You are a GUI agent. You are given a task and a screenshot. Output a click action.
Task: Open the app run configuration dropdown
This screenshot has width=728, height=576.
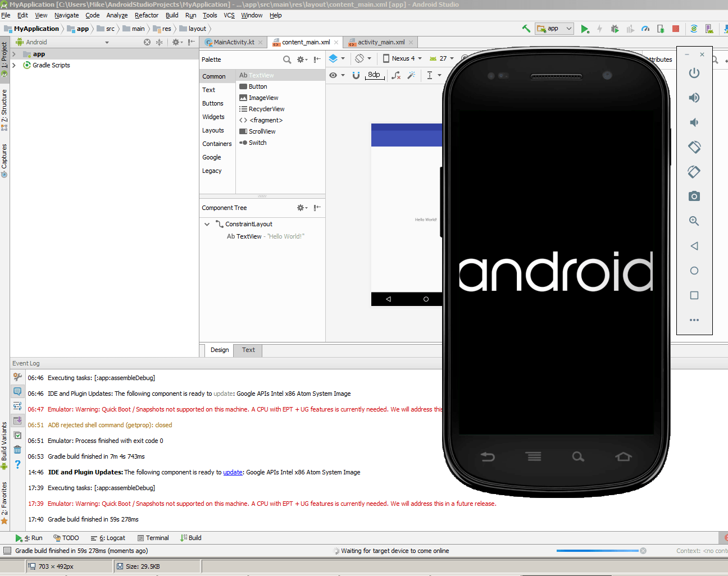point(554,29)
